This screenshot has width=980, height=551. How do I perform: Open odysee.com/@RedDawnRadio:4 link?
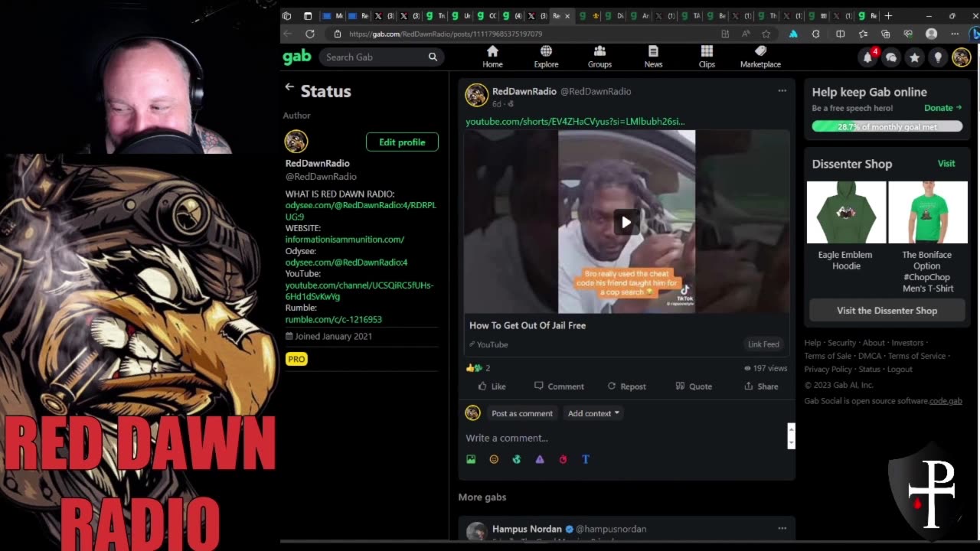point(346,262)
